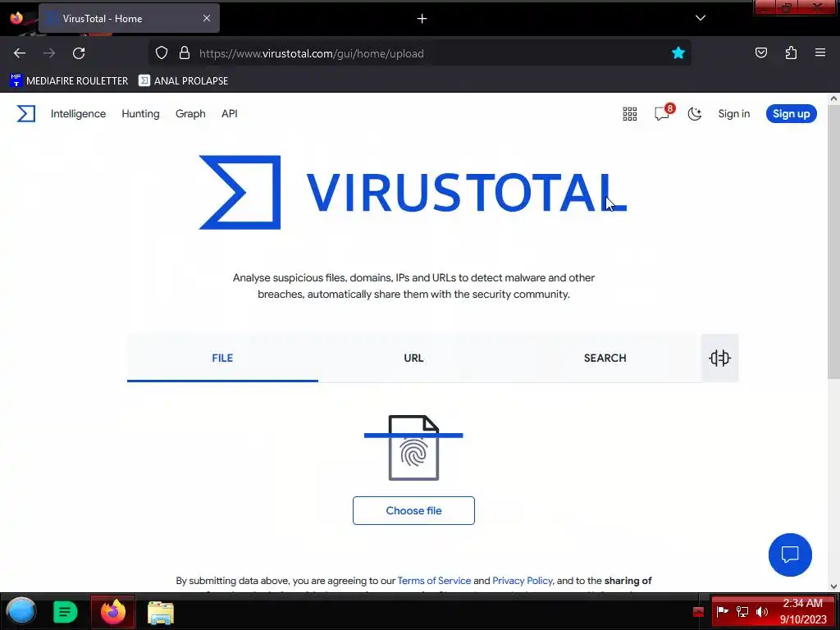Open the Pocket save icon
Screen dimensions: 840x630
[761, 53]
